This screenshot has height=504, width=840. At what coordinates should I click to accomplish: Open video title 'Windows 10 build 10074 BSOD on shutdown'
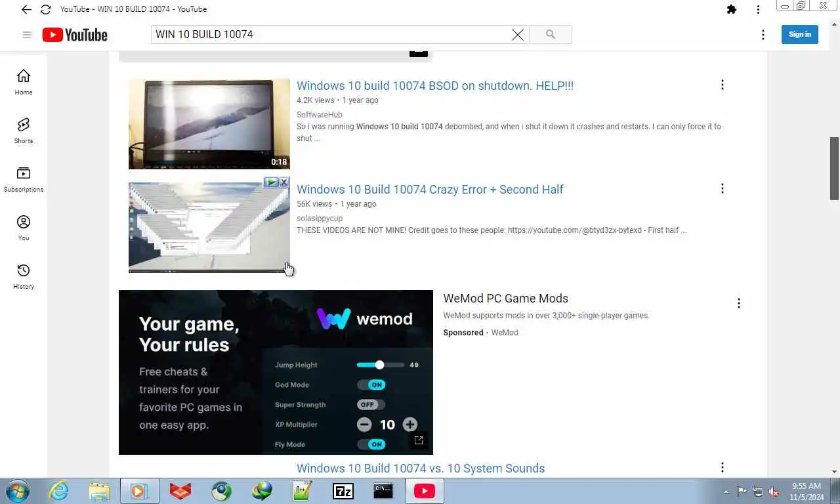click(x=435, y=85)
